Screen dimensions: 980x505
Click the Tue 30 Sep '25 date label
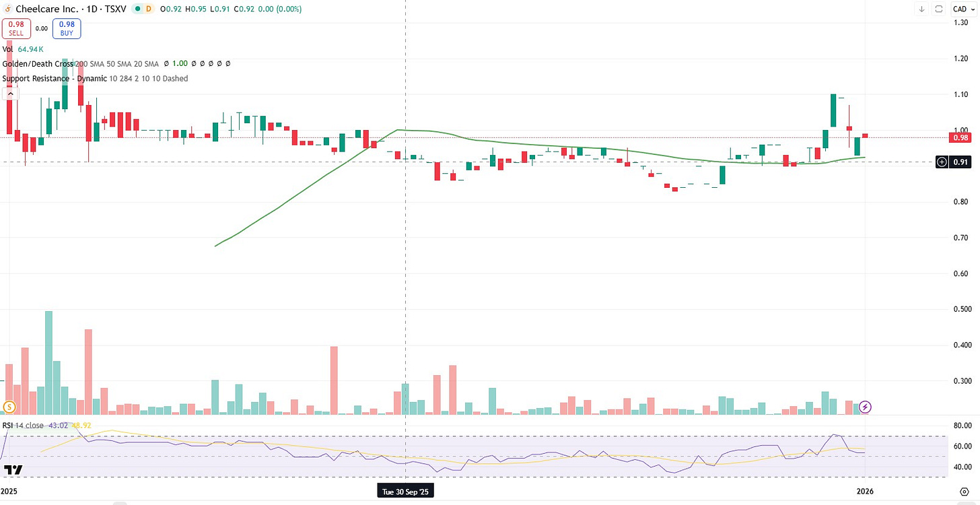coord(405,492)
